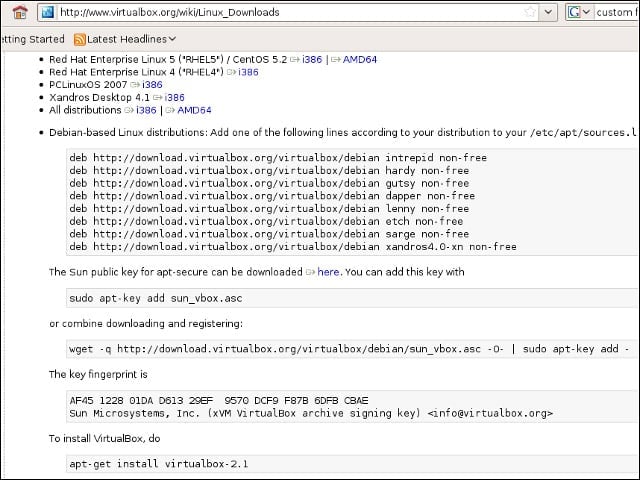This screenshot has width=640, height=480.
Task: Click "or combine downloading and registering:" text
Action: click(146, 324)
